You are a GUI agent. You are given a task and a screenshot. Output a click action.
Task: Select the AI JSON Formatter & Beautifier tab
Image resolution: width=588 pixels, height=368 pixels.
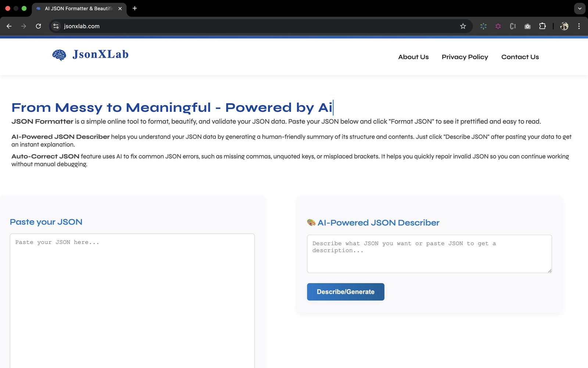(x=79, y=8)
